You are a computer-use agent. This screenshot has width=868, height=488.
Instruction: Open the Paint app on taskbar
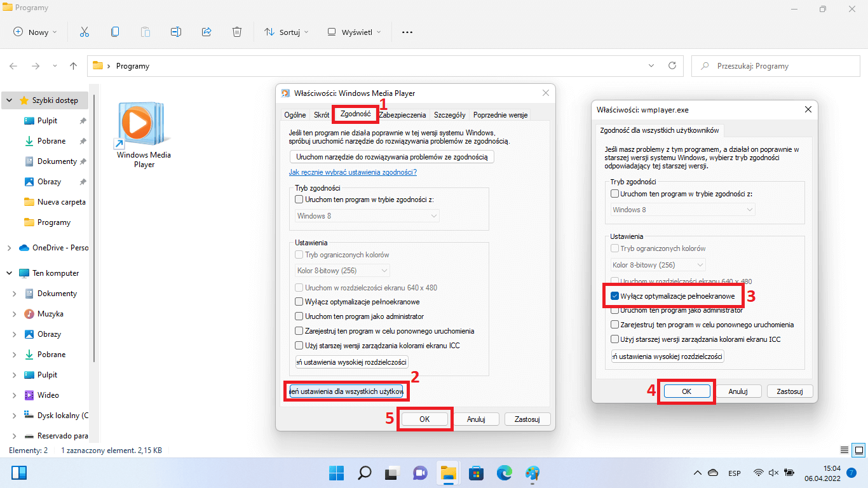coord(532,473)
